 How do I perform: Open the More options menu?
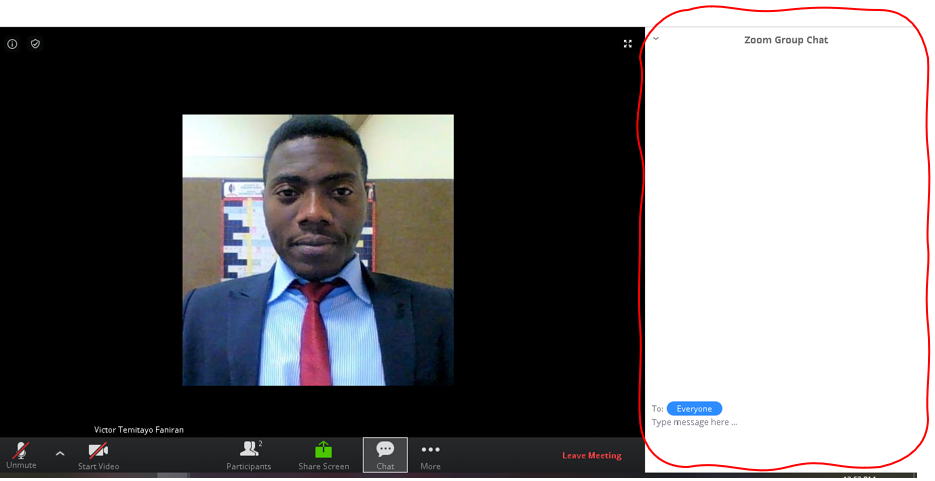(430, 455)
